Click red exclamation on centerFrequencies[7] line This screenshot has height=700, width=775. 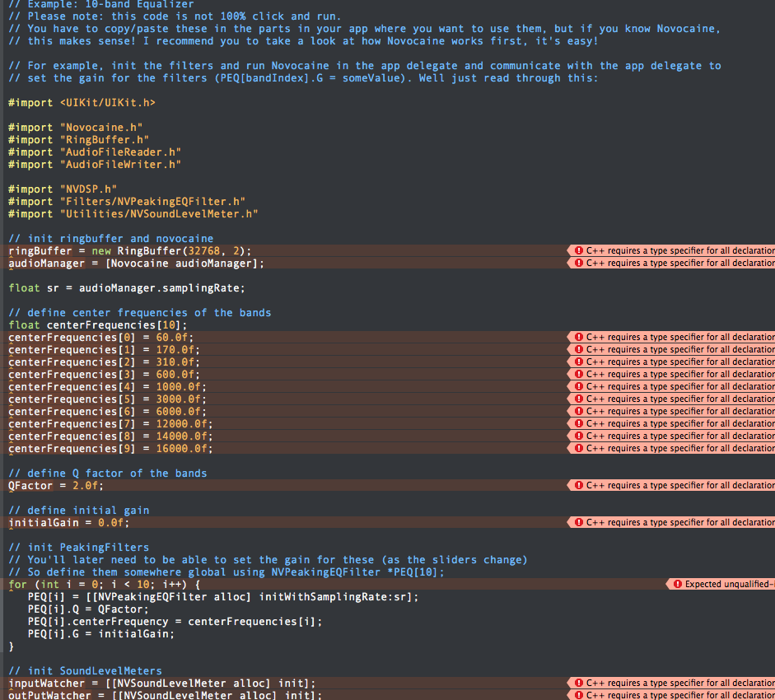pos(579,423)
